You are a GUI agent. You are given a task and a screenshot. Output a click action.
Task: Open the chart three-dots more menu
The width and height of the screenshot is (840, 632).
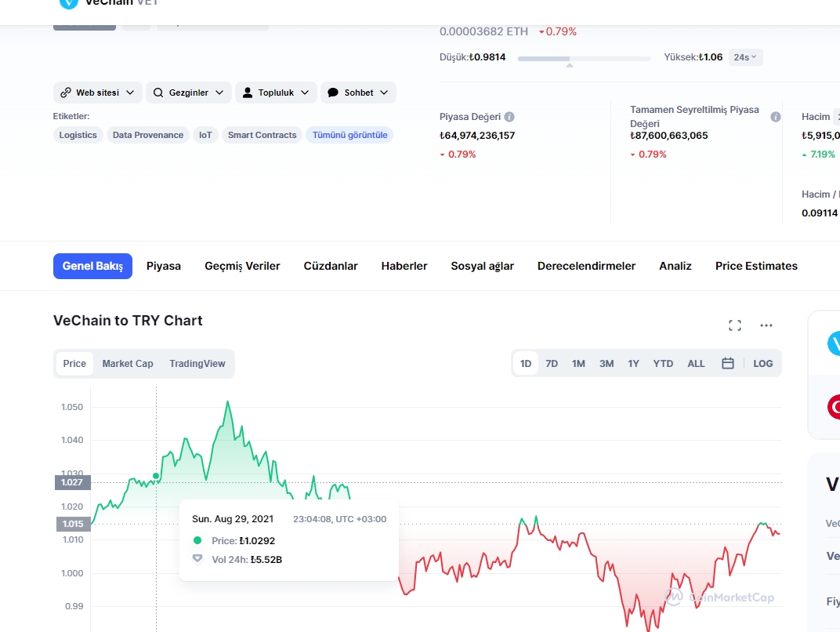click(766, 325)
